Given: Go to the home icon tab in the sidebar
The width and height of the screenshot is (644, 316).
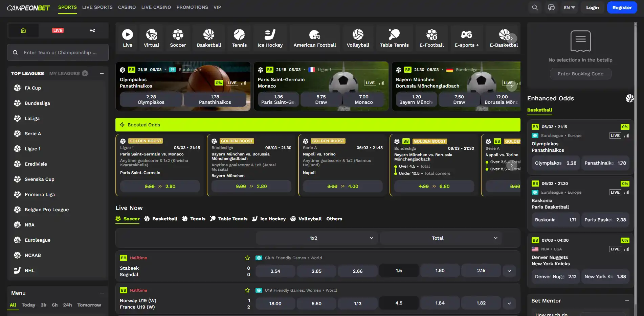Looking at the screenshot, I should pyautogui.click(x=23, y=30).
